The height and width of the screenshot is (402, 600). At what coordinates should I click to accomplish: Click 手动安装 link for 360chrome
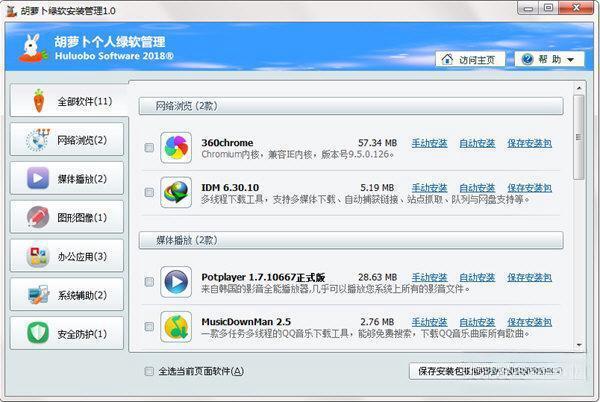tap(429, 143)
